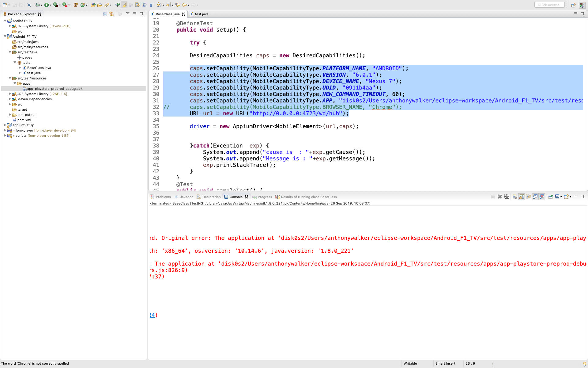Collapse the src/test/resources tree node

(x=10, y=78)
